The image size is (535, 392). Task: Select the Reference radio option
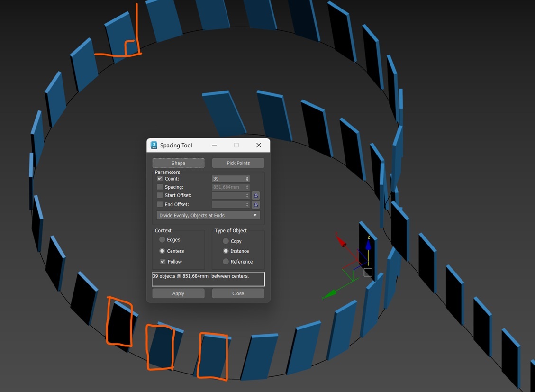coord(226,262)
